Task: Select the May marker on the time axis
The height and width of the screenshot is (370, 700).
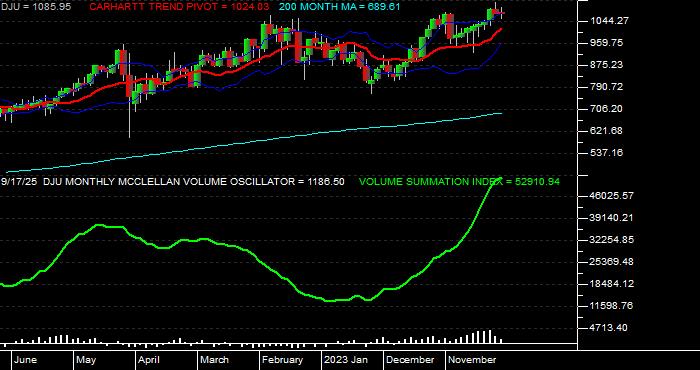Action: (x=86, y=360)
